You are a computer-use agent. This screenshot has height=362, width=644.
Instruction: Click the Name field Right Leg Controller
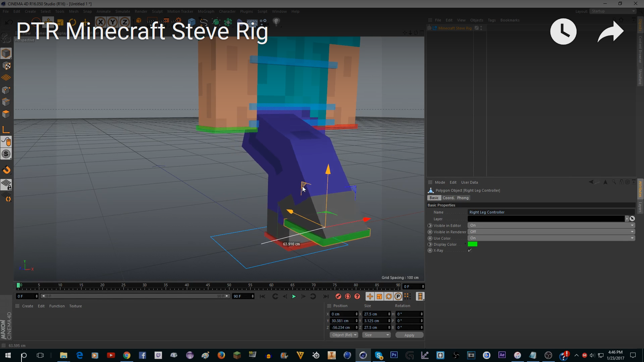tap(551, 212)
